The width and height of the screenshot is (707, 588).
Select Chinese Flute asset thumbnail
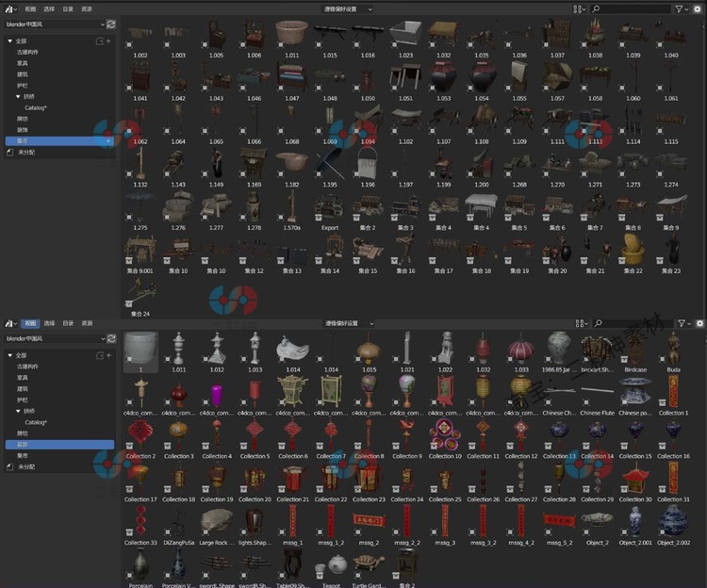[x=597, y=391]
